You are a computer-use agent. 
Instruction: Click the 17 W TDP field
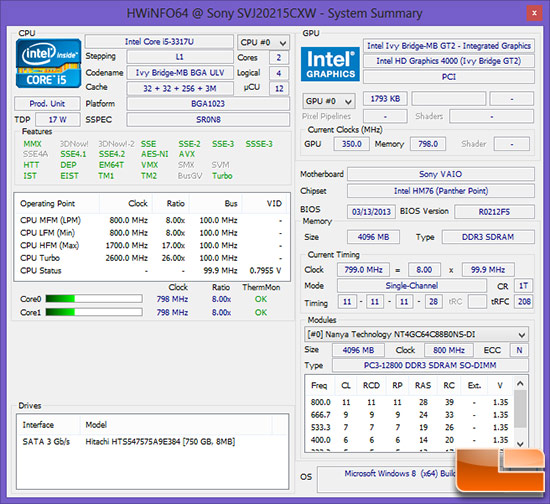58,120
